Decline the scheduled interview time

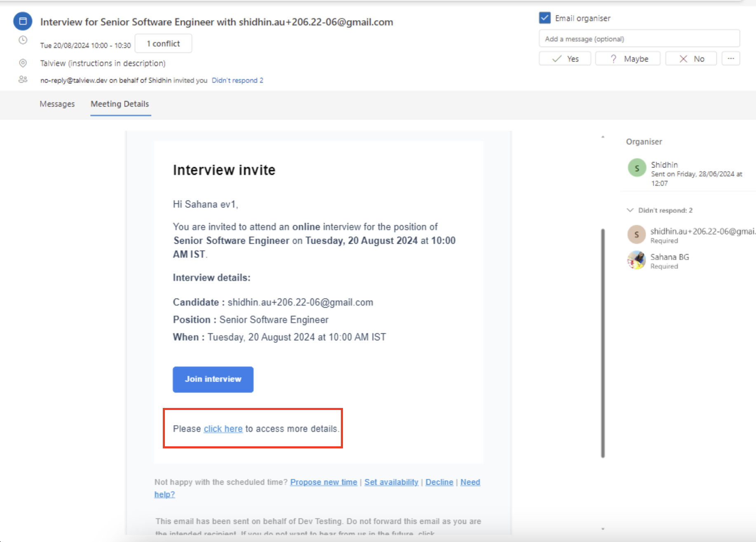(x=439, y=482)
